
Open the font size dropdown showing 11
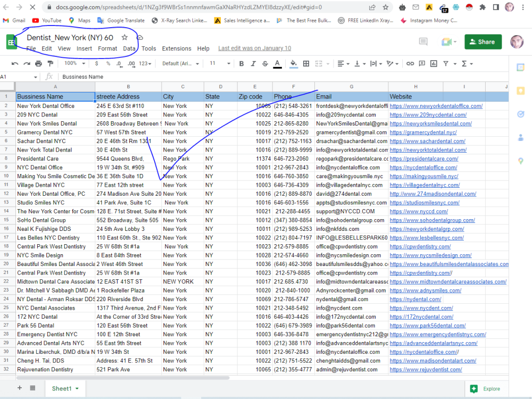tap(220, 63)
